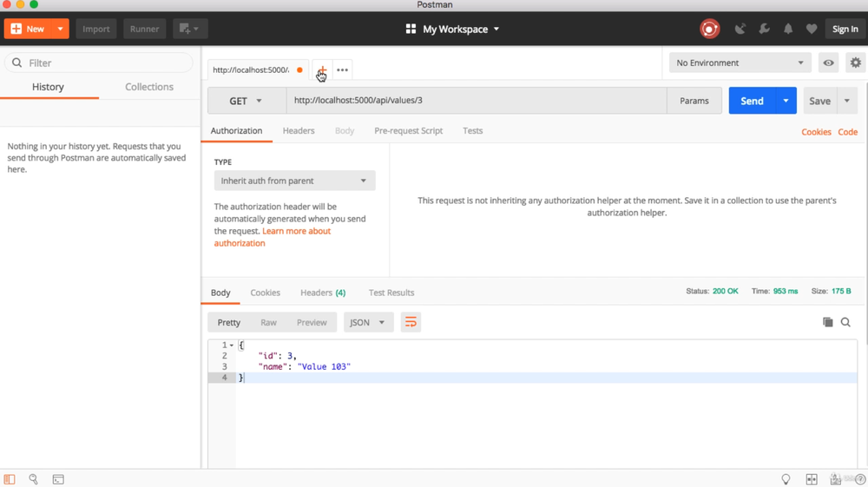
Task: Click into the sidebar Filter field
Action: pyautogui.click(x=99, y=63)
